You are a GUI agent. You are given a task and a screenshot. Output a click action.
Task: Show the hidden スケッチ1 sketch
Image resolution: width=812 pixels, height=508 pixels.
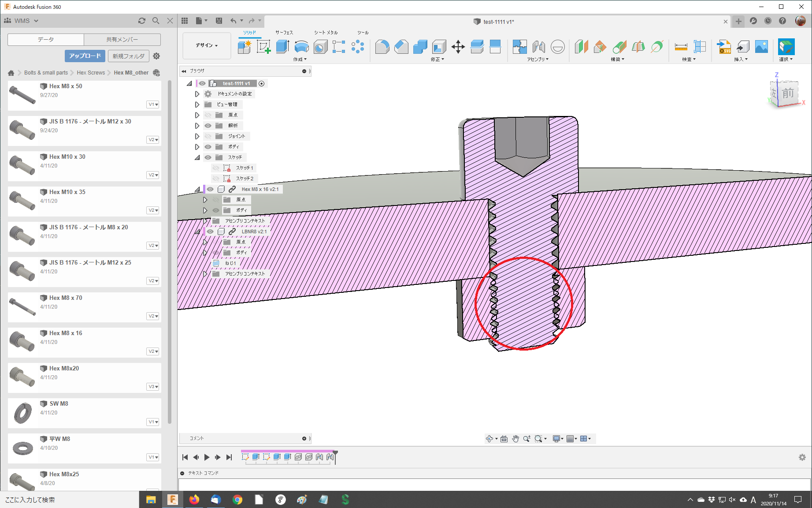(216, 168)
